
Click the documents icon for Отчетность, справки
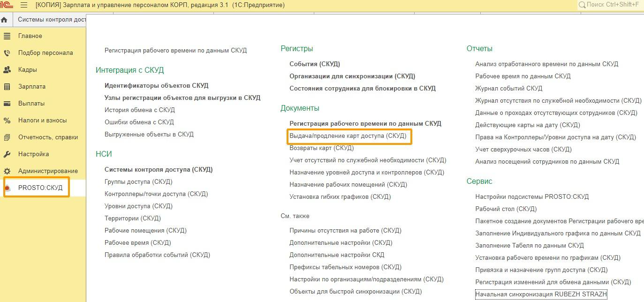pos(7,137)
